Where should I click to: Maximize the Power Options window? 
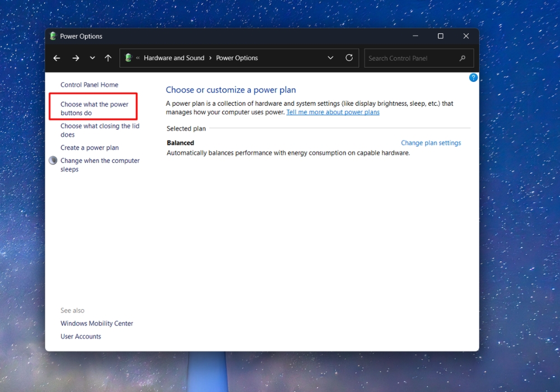click(441, 36)
